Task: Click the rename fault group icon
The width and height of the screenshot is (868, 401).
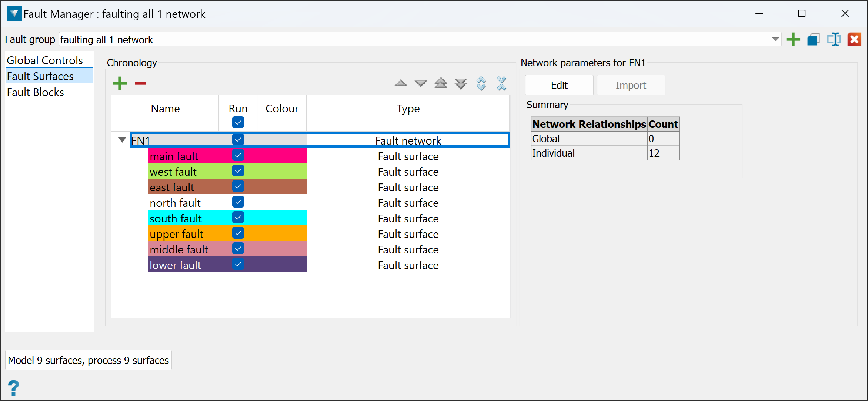Action: 834,39
